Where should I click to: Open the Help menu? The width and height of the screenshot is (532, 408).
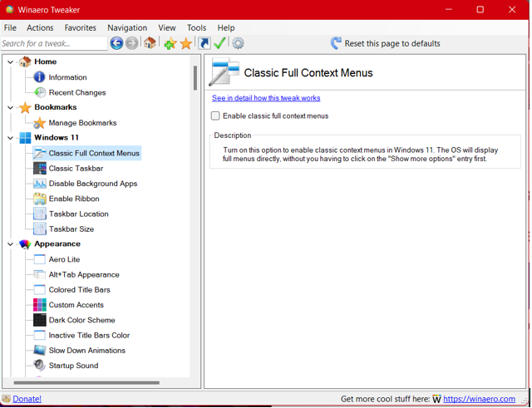coord(226,27)
